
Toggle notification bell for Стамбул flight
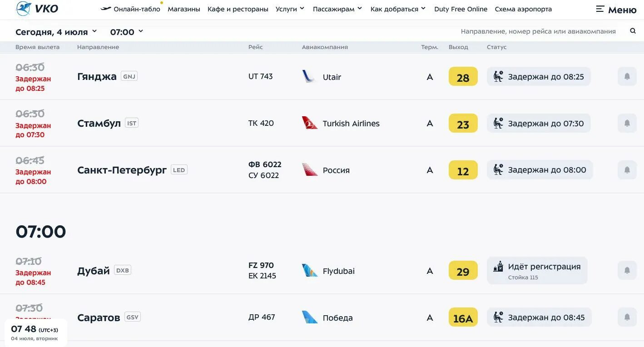(627, 123)
